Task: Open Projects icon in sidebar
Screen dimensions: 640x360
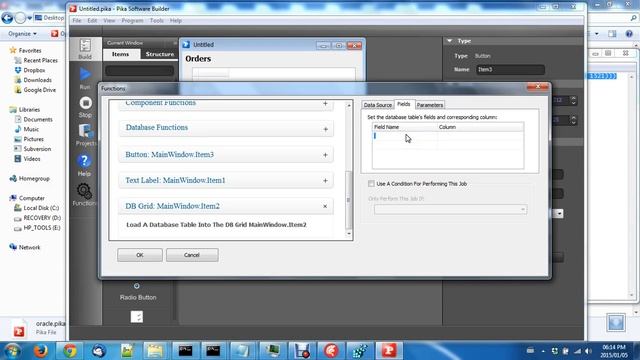Action: pyautogui.click(x=85, y=131)
